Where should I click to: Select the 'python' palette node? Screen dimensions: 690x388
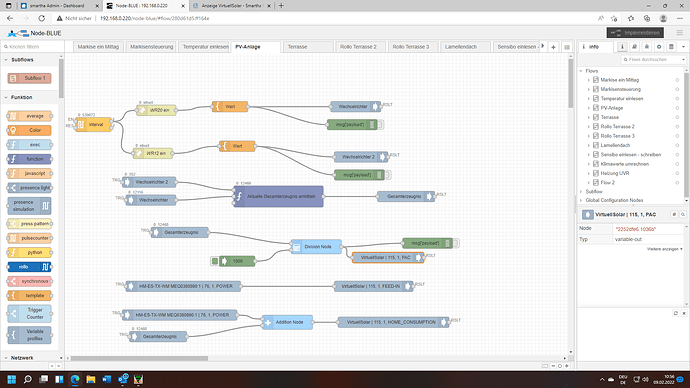tap(29, 253)
